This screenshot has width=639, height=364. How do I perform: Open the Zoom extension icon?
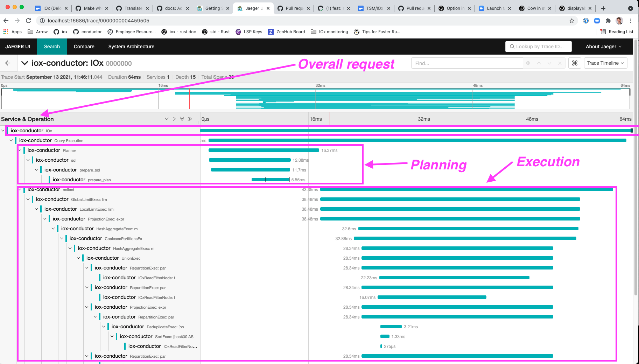coord(597,21)
